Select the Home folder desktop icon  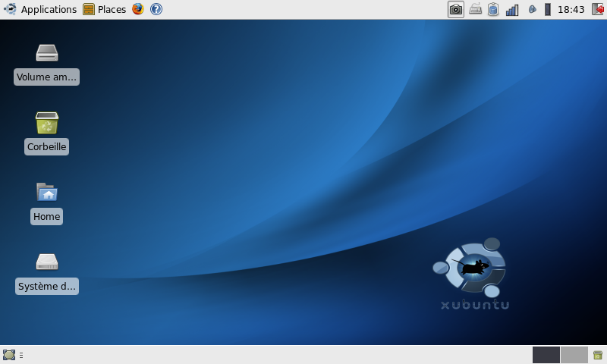(47, 193)
